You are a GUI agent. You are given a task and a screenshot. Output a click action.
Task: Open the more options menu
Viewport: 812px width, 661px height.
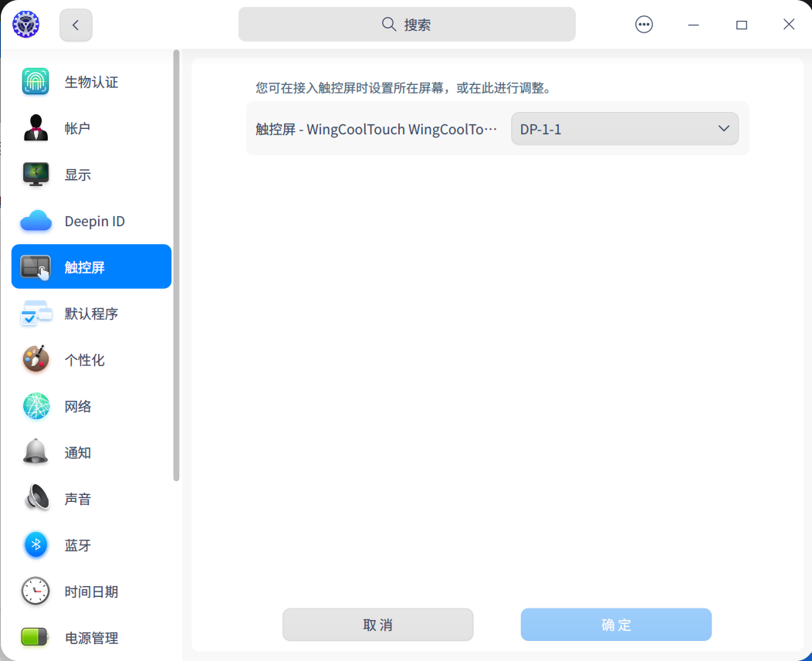[x=644, y=24]
